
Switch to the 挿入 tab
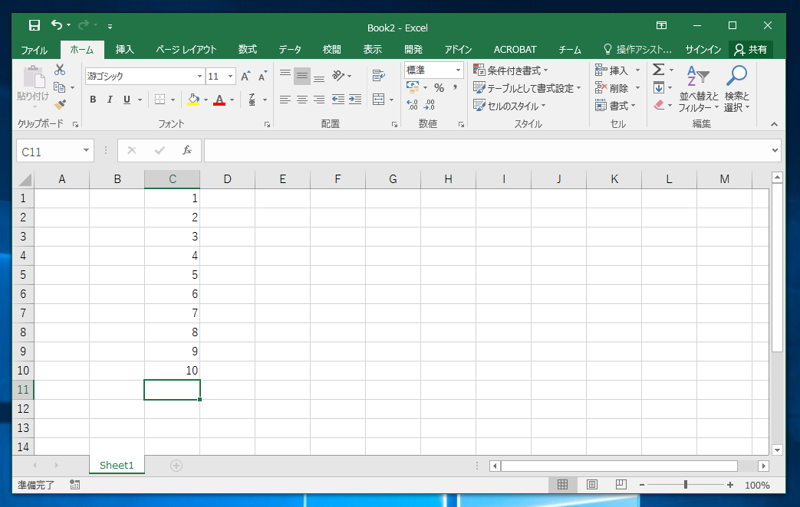124,49
